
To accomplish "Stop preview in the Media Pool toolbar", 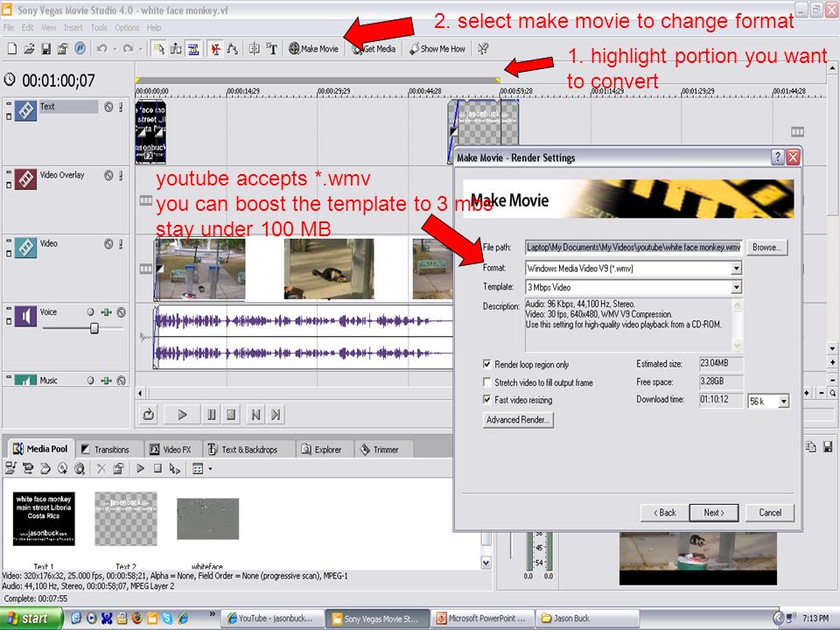I will click(x=157, y=469).
